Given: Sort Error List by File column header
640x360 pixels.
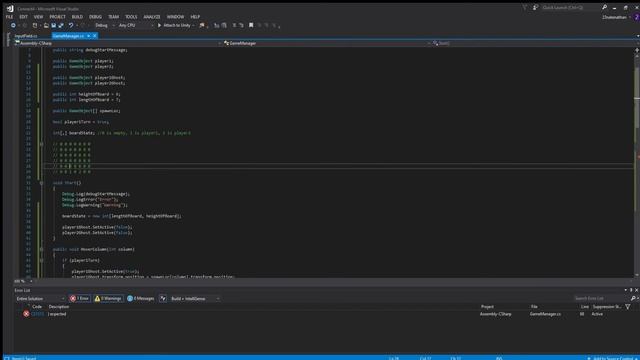Looking at the screenshot, I should (534, 307).
